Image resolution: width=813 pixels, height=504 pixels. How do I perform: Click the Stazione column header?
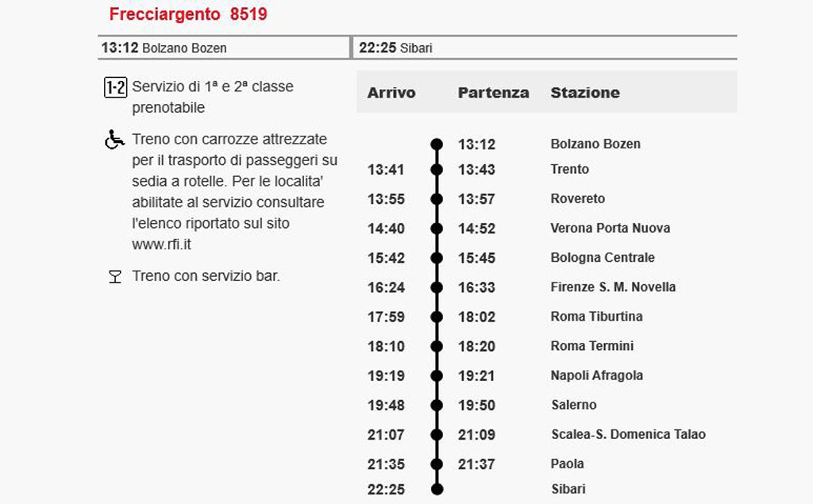pyautogui.click(x=585, y=93)
